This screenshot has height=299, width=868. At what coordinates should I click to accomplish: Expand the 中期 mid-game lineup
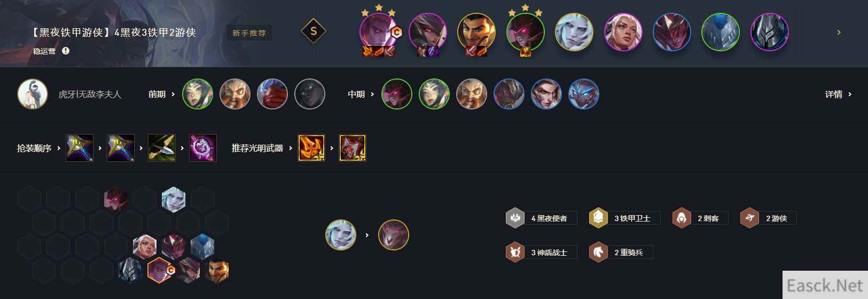pos(361,95)
